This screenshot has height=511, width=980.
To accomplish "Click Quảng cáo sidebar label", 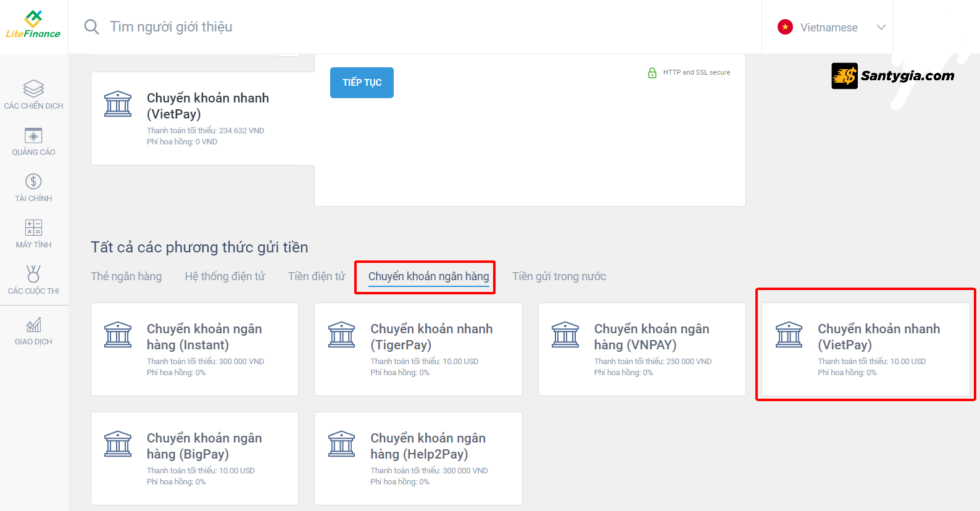I will [x=33, y=152].
